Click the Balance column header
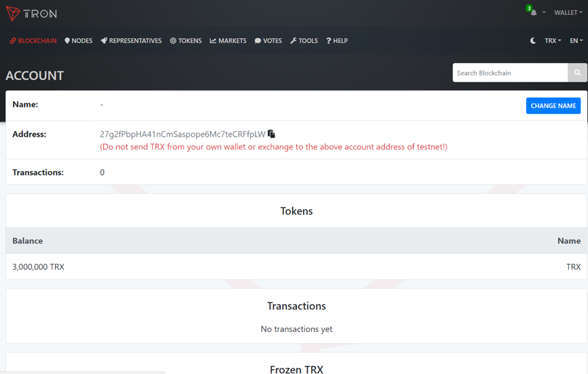Screen dimensions: 588x374 [27, 241]
